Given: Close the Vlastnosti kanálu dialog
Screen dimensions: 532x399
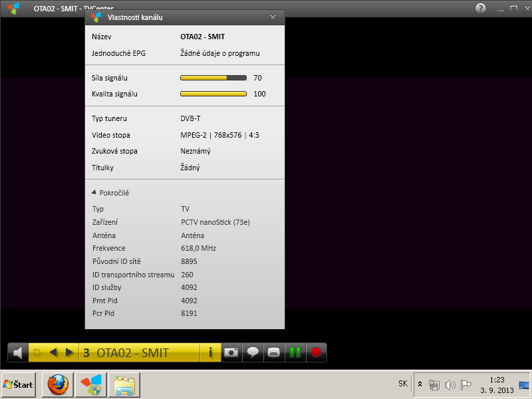Looking at the screenshot, I should (x=273, y=17).
